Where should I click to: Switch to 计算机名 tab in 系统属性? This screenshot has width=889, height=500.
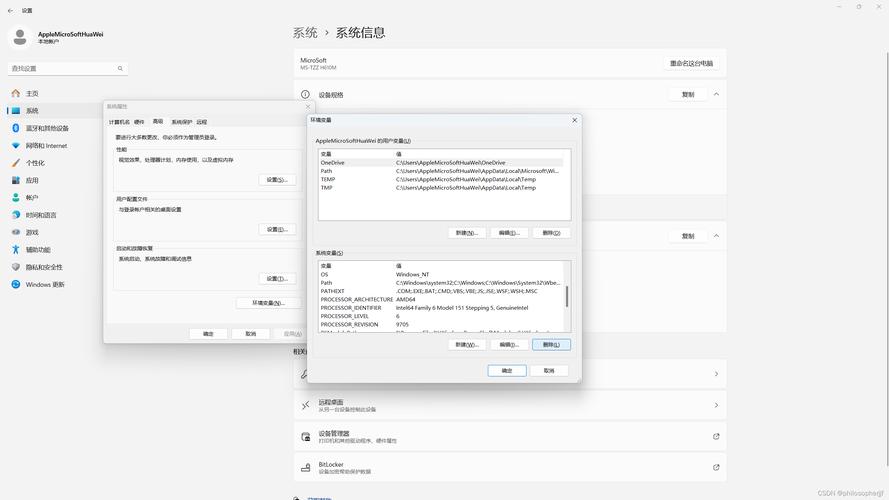[x=119, y=122]
